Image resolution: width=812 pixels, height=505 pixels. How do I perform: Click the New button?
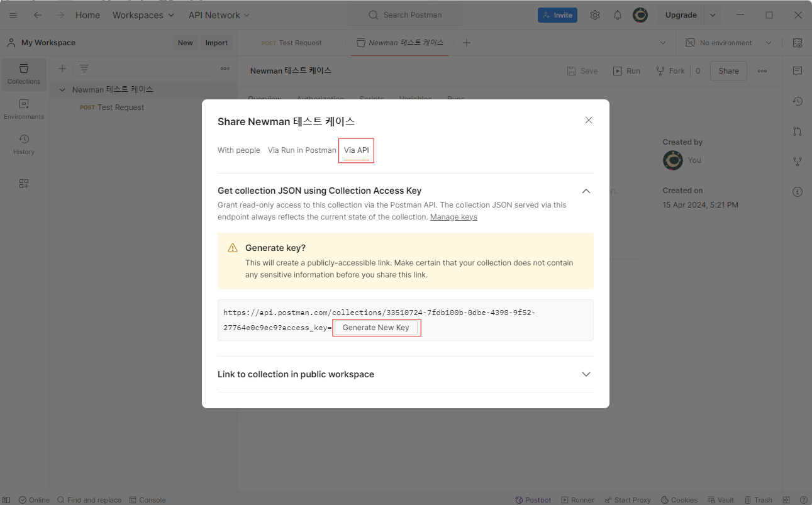[185, 43]
